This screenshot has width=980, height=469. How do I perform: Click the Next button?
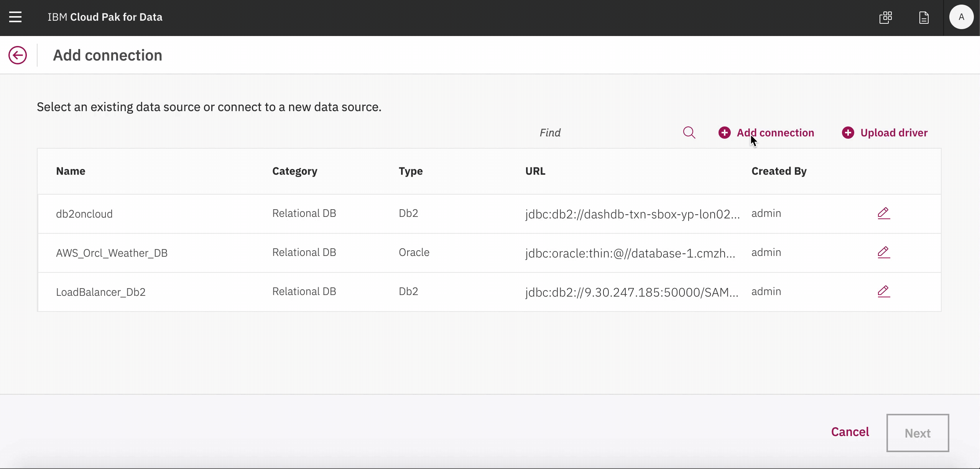[918, 433]
